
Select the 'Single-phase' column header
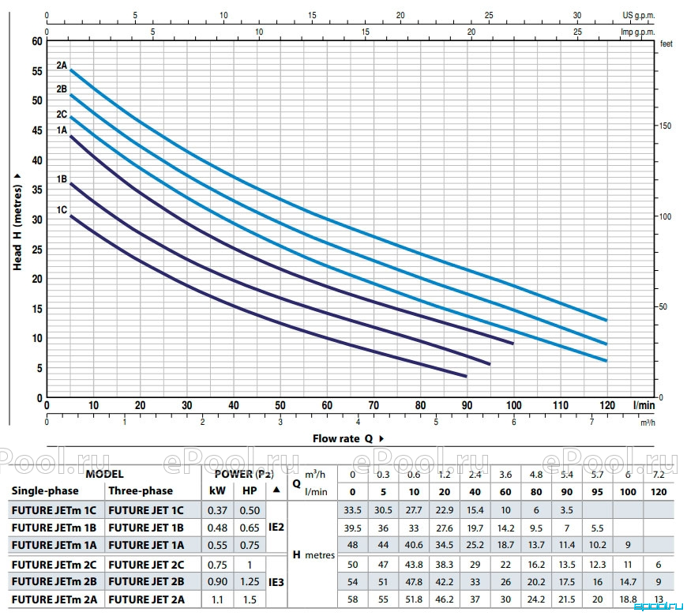45,490
